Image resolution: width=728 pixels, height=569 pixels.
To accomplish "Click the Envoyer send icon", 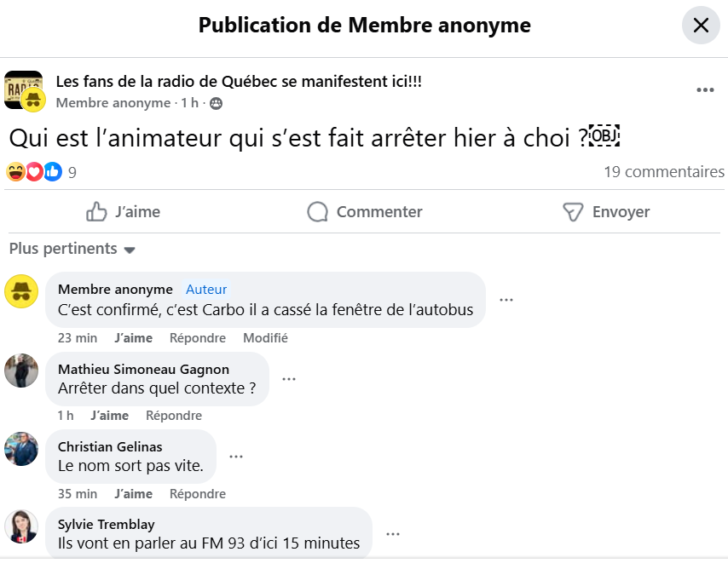I will (x=573, y=212).
